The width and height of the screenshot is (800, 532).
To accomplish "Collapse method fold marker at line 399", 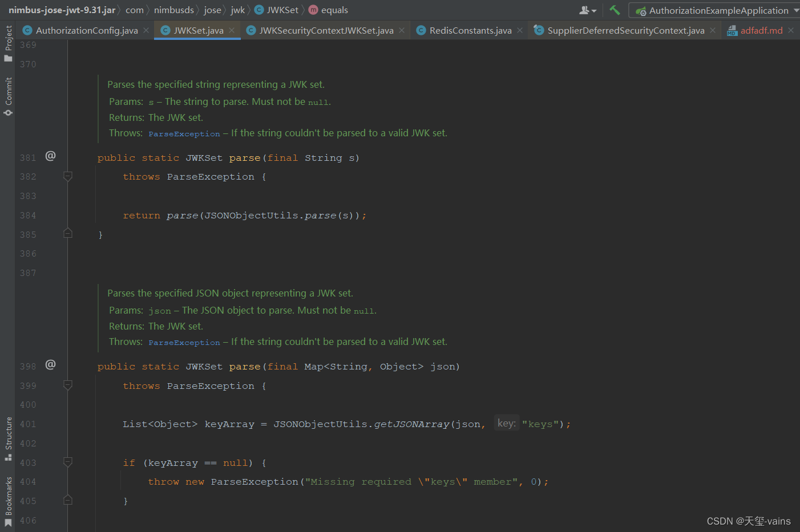I will 67,385.
